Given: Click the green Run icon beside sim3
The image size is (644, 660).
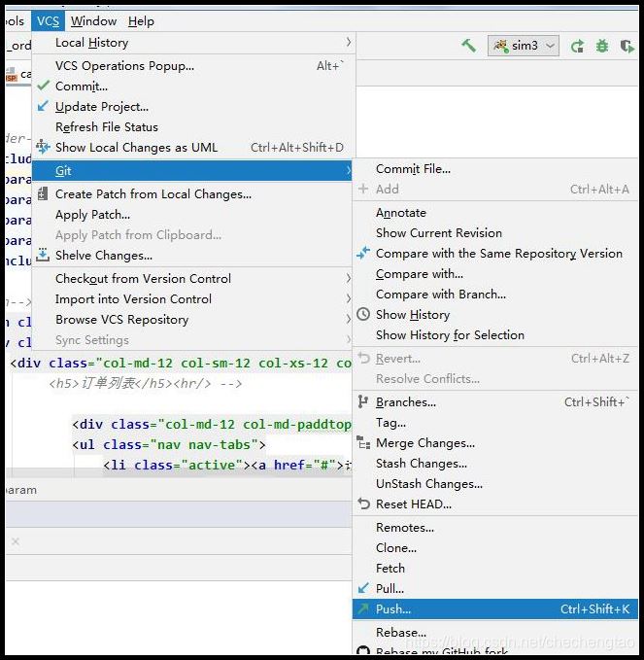Looking at the screenshot, I should (577, 46).
